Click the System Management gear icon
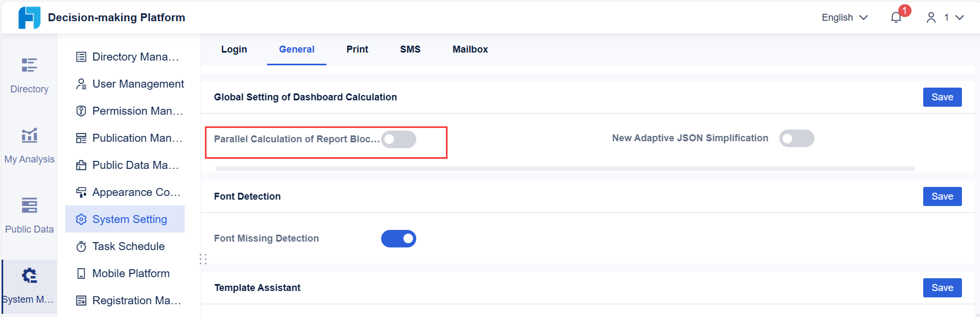The width and height of the screenshot is (980, 317). 29,276
